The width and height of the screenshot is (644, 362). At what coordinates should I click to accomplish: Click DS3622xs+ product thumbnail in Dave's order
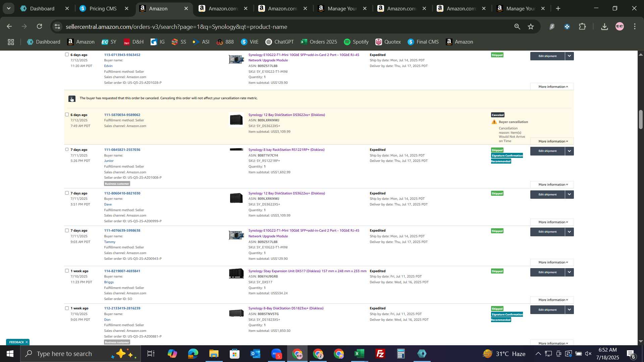236,198
